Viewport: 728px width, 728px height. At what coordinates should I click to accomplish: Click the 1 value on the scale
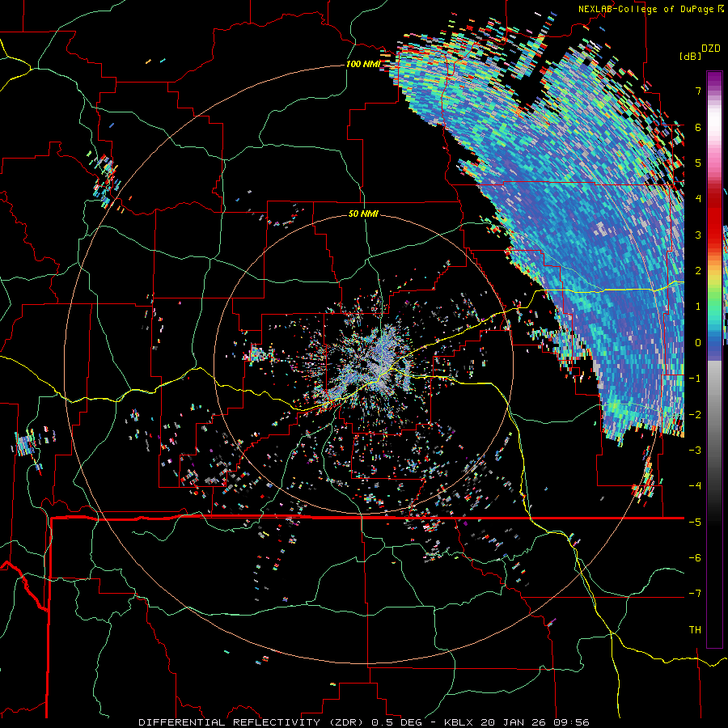click(698, 307)
